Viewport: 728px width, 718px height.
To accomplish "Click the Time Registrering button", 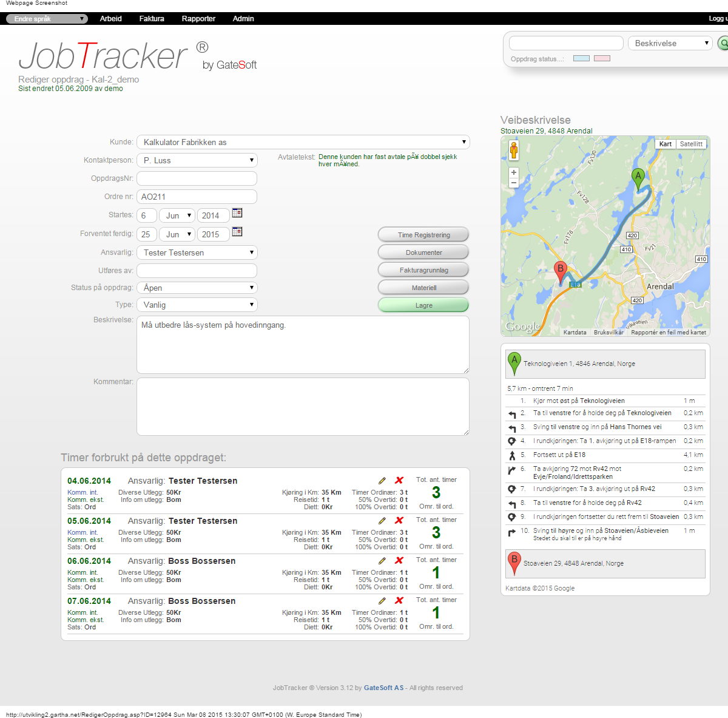I will point(423,235).
